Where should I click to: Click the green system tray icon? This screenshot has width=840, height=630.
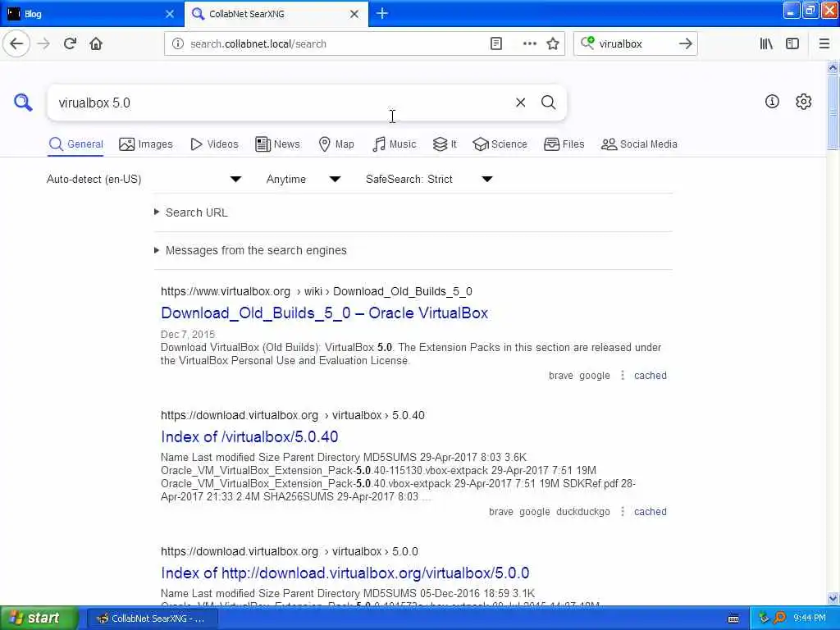(765, 618)
